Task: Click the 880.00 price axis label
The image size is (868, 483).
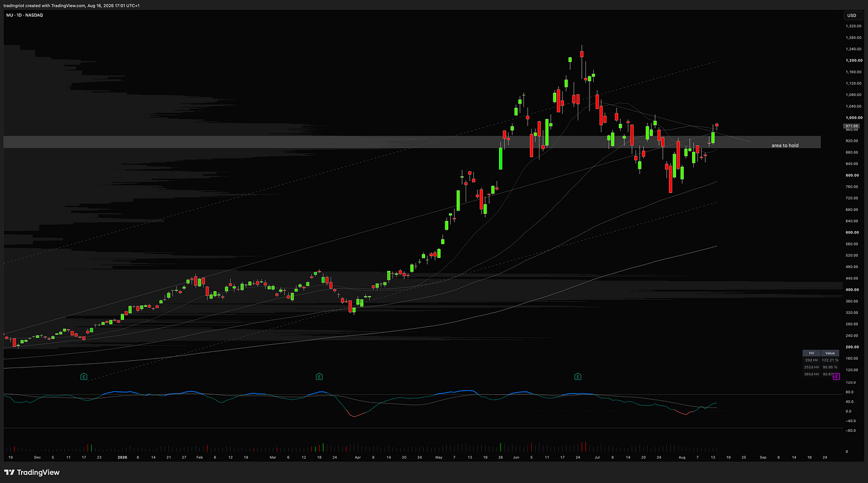Action: [851, 152]
